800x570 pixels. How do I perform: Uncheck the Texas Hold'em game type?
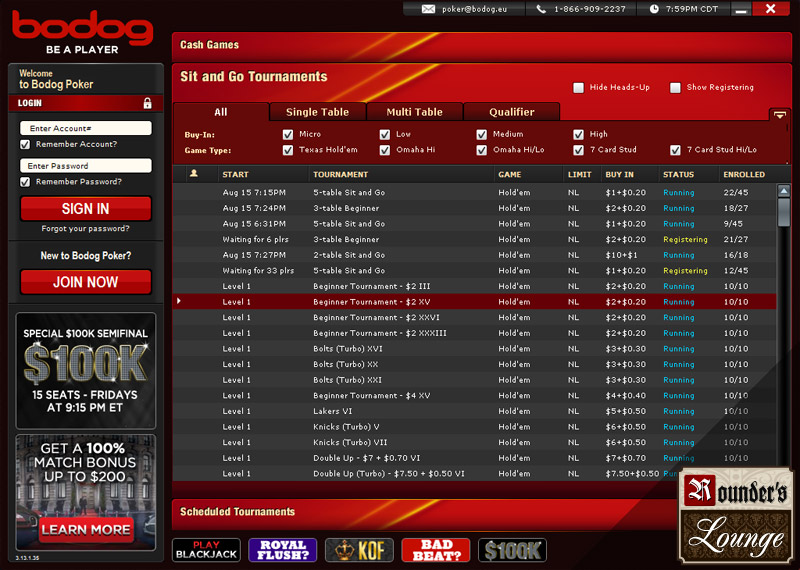point(288,150)
